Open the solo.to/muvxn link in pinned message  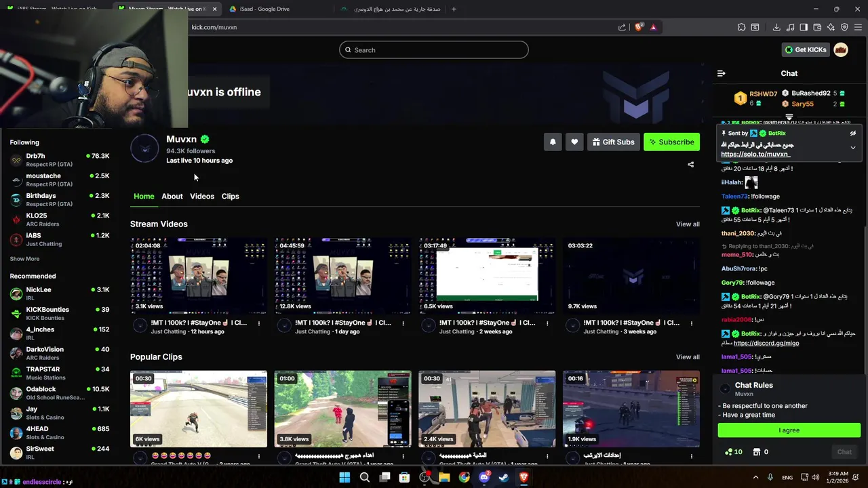[x=755, y=155]
